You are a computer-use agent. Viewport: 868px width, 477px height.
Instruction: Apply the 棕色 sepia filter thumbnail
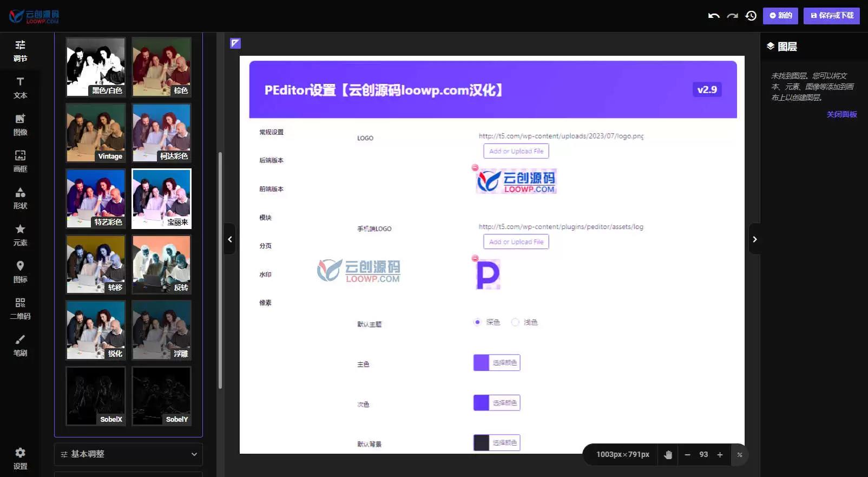tap(162, 67)
